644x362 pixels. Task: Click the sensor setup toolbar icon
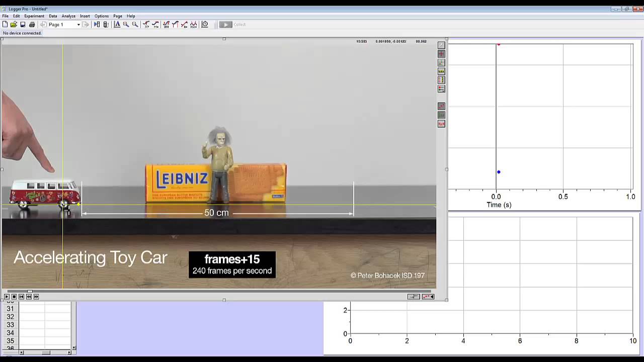tap(106, 24)
